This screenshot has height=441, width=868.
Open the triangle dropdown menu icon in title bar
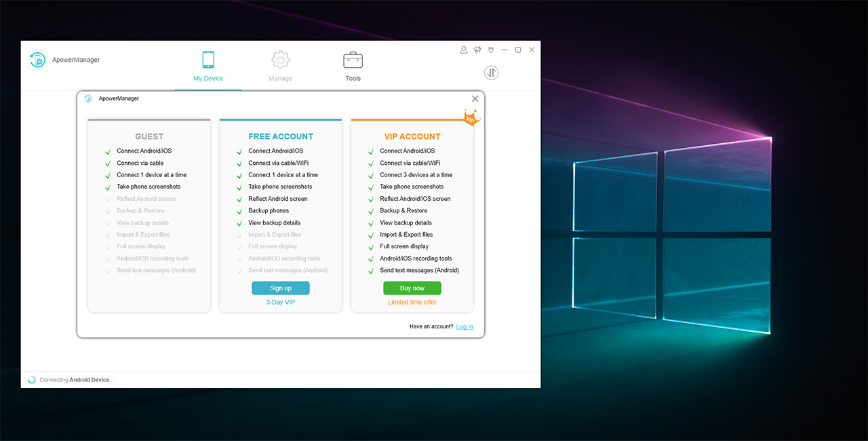click(x=491, y=50)
